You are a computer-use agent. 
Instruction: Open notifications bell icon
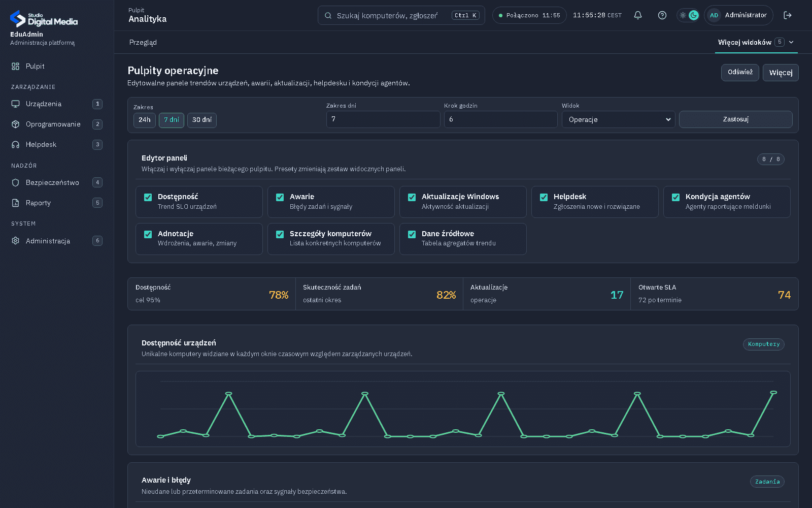point(638,15)
